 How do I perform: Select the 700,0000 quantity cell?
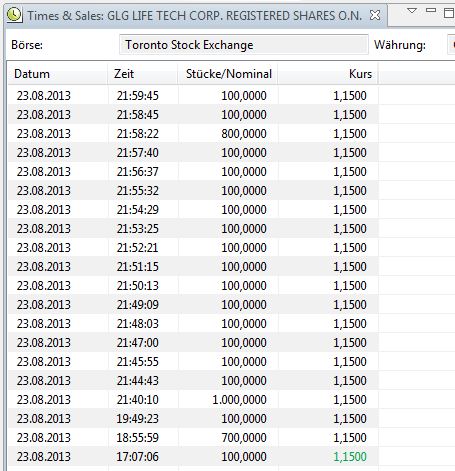click(x=244, y=438)
